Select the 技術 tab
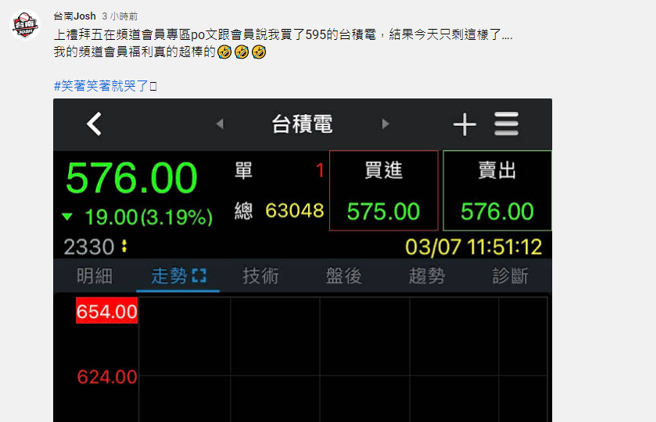The width and height of the screenshot is (656, 422). [261, 276]
